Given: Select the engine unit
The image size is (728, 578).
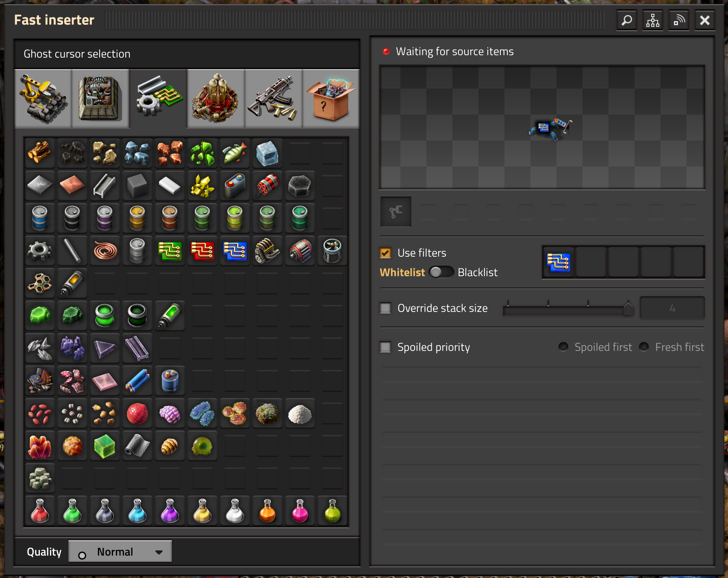Looking at the screenshot, I should [x=267, y=251].
